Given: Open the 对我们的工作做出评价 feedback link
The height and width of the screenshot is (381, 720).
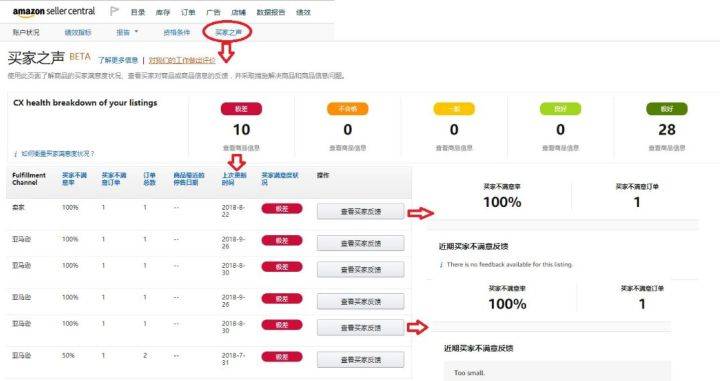Looking at the screenshot, I should click(x=182, y=60).
